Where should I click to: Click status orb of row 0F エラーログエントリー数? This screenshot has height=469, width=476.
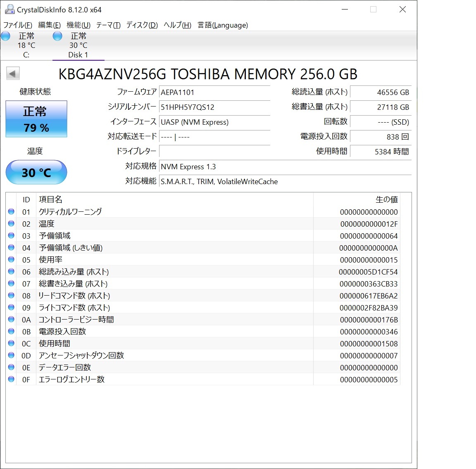point(11,379)
